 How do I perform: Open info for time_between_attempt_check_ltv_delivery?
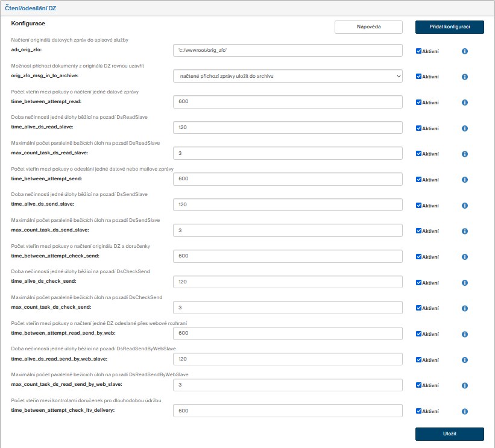click(x=464, y=411)
